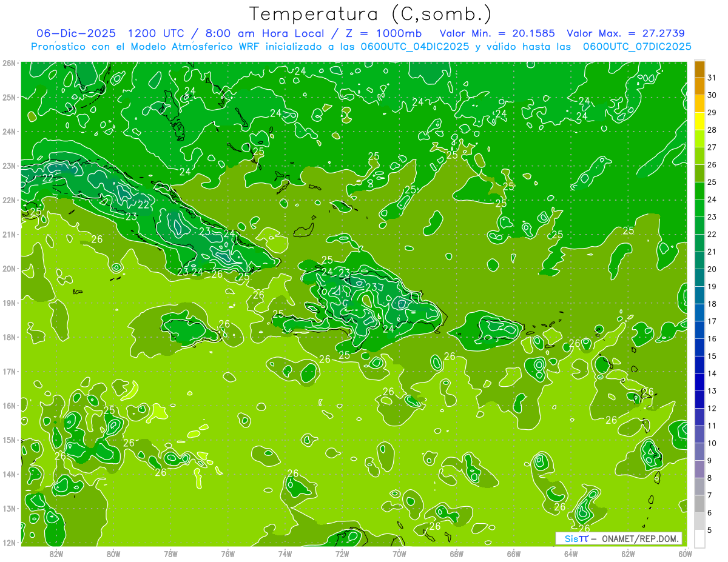The height and width of the screenshot is (562, 728).
Task: Click the color scale label 31
Action: pos(712,78)
